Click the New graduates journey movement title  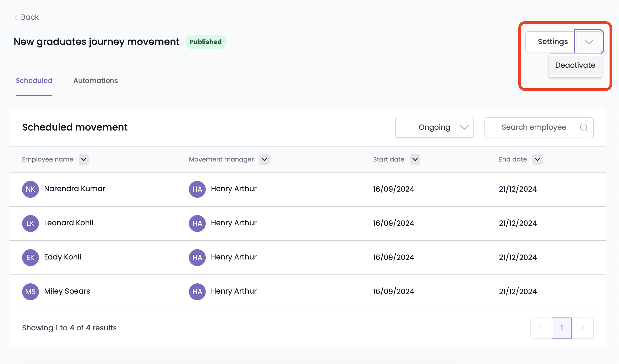pyautogui.click(x=96, y=42)
